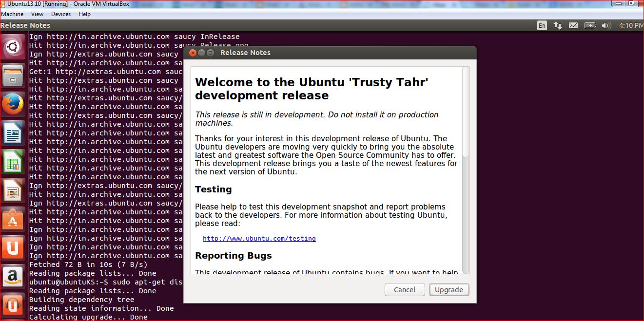Open the mail envelope messaging indicator
The image size is (644, 321).
pyautogui.click(x=573, y=25)
